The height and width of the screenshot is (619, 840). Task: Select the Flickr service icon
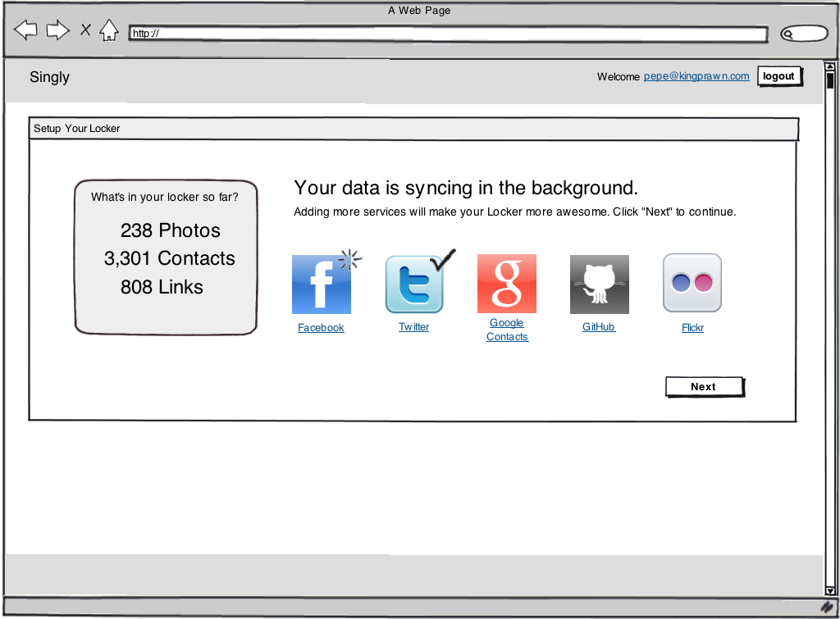[692, 283]
